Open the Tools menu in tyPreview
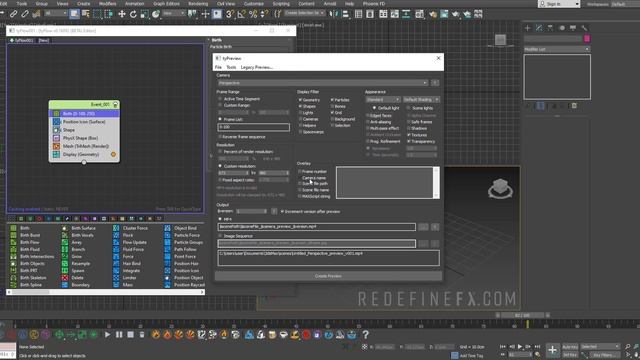 231,67
